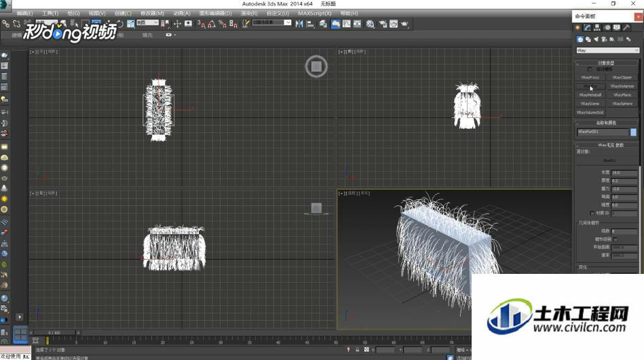Click the time slider 0 / 100
The width and height of the screenshot is (644, 360).
click(x=54, y=332)
